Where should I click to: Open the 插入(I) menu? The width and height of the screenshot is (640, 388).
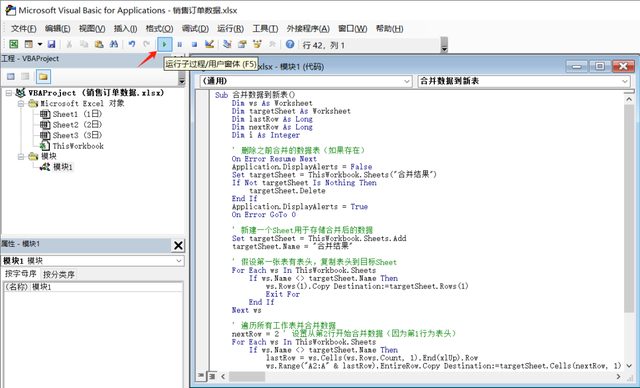point(125,29)
